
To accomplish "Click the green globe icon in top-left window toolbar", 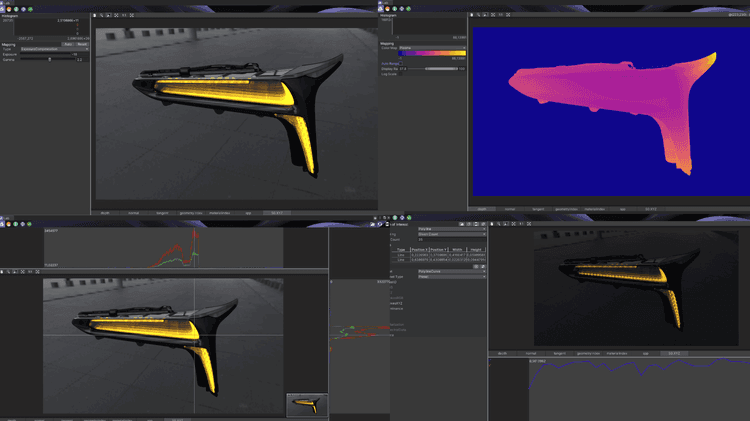I will pyautogui.click(x=16, y=9).
